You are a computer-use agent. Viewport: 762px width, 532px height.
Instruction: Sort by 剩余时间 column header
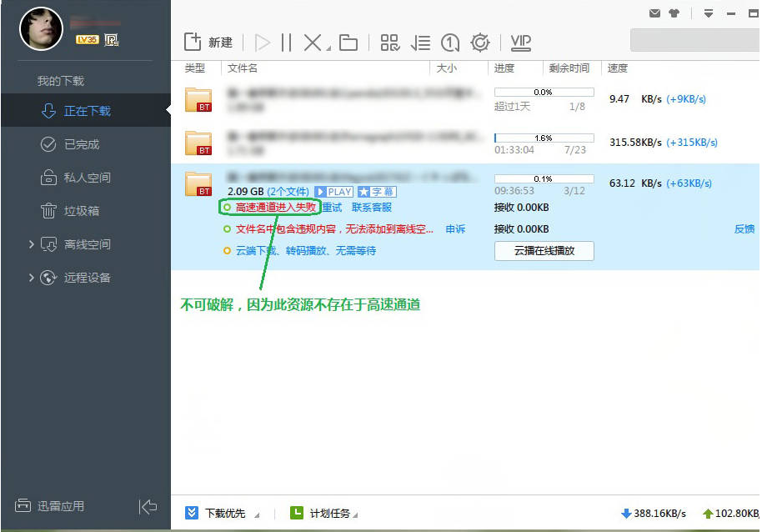pos(569,68)
